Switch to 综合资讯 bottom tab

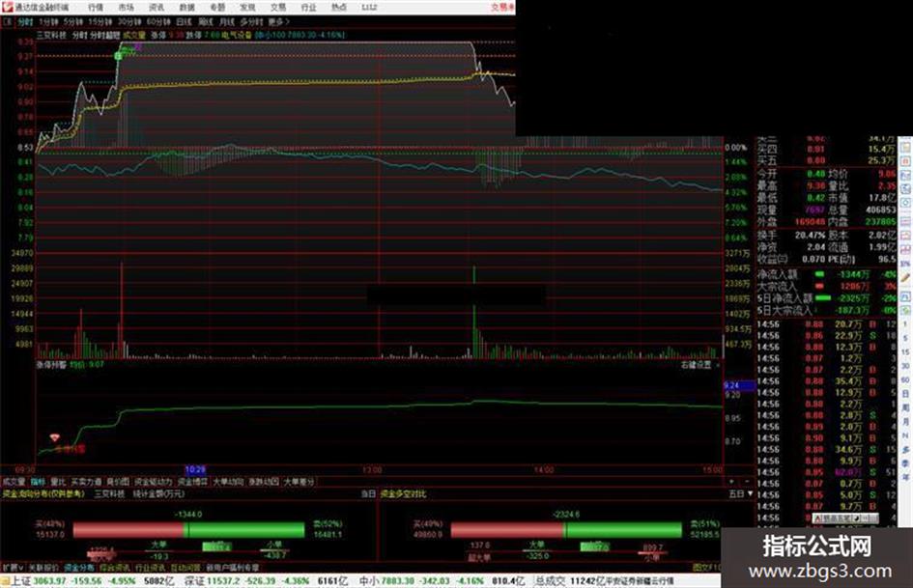pos(115,567)
